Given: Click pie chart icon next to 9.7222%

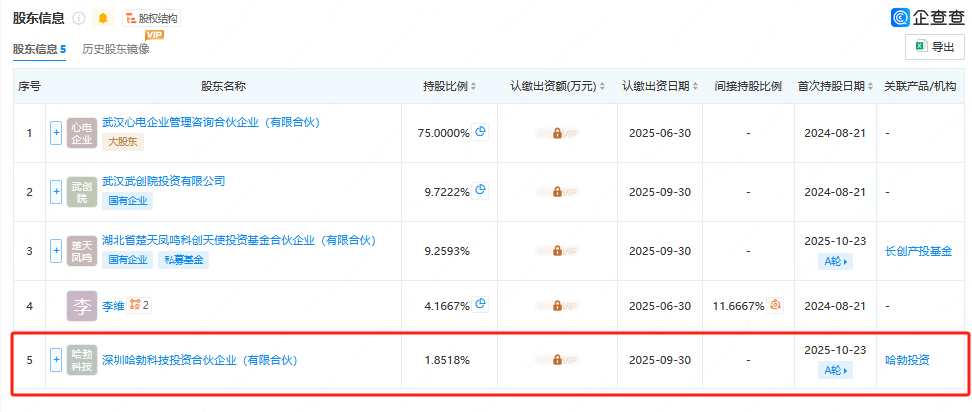Looking at the screenshot, I should click(x=480, y=191).
